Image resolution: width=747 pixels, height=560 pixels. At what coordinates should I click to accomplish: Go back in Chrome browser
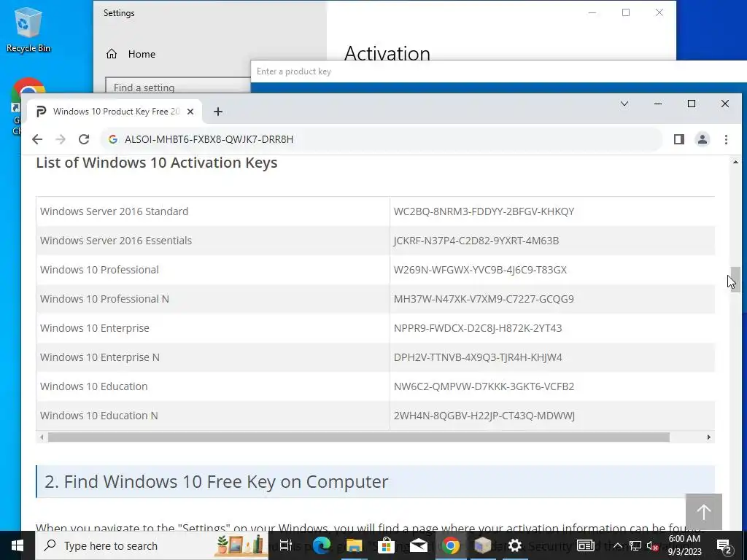[x=37, y=139]
